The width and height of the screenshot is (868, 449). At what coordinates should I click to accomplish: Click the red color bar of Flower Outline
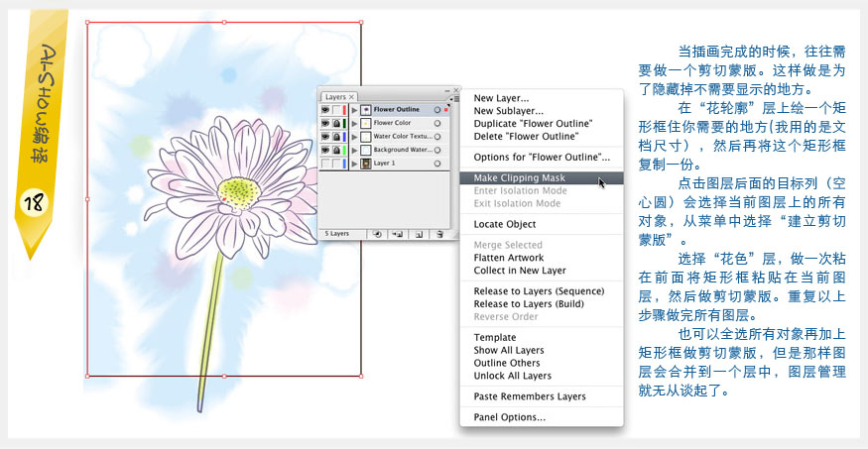pos(345,109)
